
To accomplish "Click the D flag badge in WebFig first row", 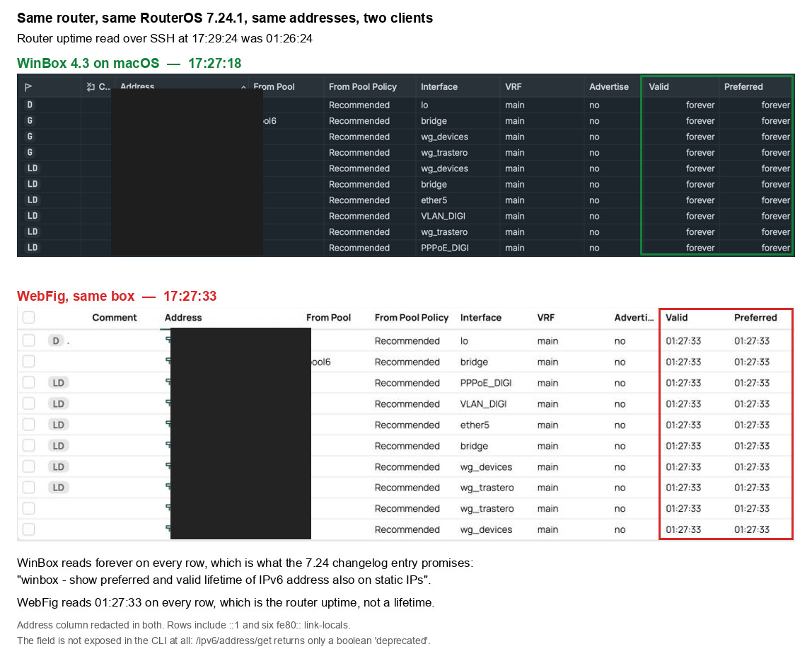I will pos(56,340).
